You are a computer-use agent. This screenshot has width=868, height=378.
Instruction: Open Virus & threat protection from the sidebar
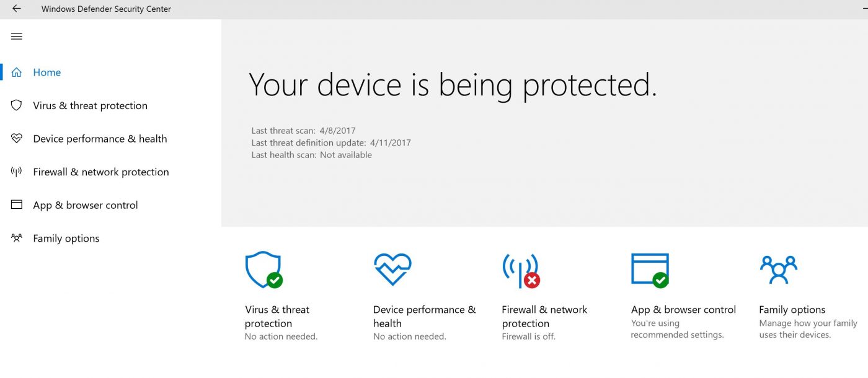coord(90,105)
